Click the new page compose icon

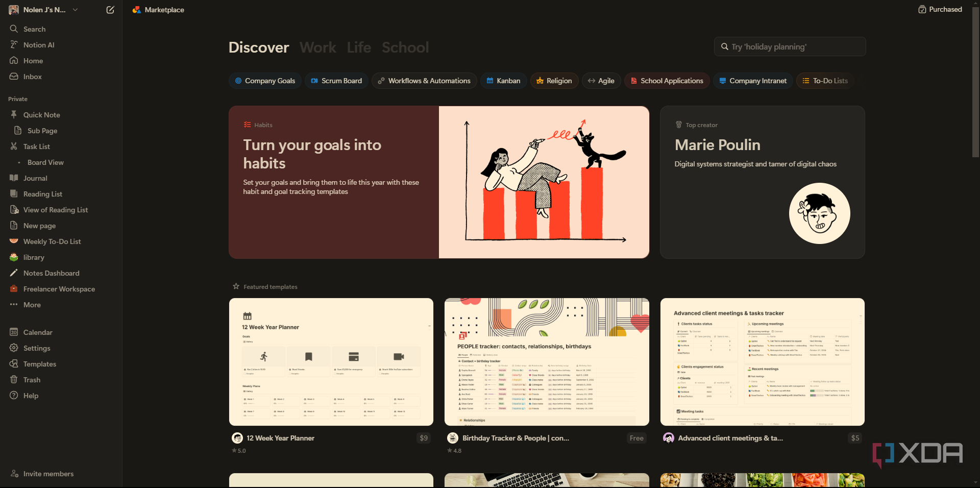pyautogui.click(x=110, y=10)
